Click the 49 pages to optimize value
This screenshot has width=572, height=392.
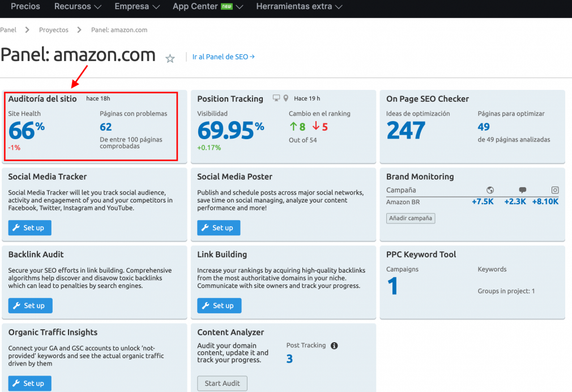click(x=484, y=127)
